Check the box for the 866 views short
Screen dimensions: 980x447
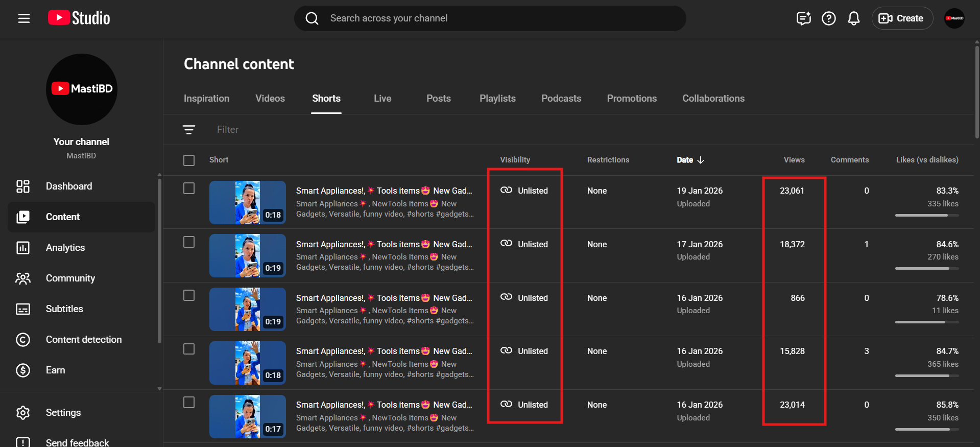pyautogui.click(x=189, y=296)
